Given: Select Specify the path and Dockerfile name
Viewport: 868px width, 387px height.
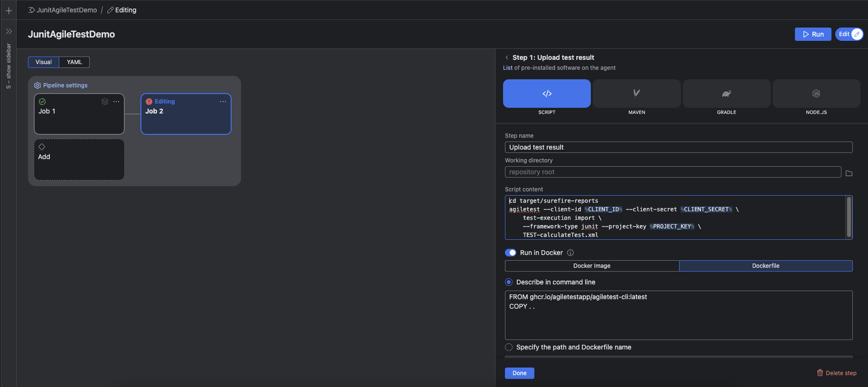Looking at the screenshot, I should click(509, 347).
